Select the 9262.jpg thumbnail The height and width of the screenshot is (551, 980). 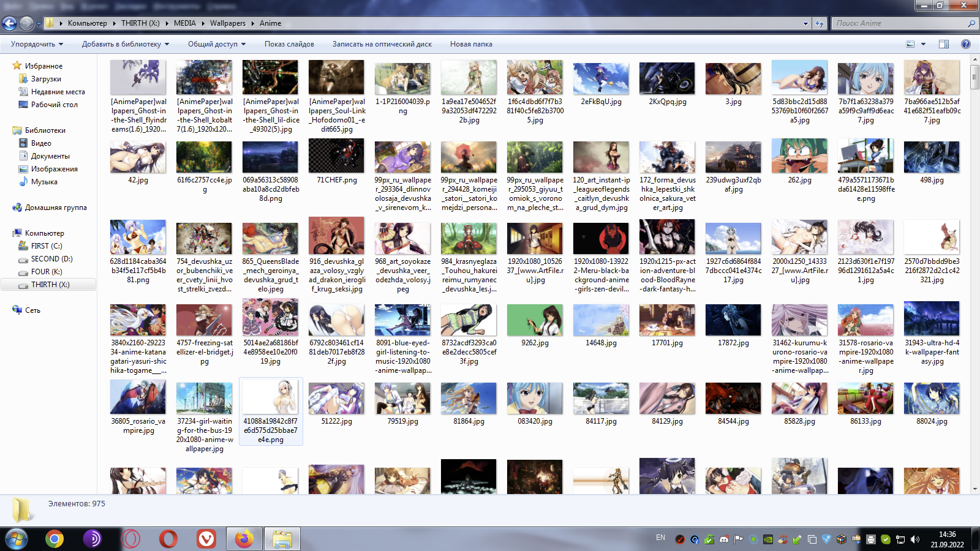click(535, 325)
